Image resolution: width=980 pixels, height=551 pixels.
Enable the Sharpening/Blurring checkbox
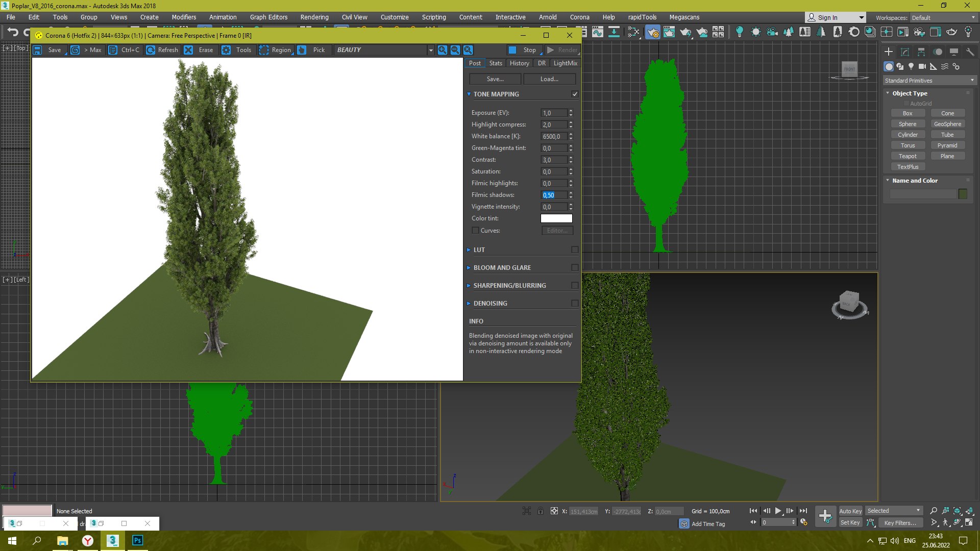(x=575, y=286)
